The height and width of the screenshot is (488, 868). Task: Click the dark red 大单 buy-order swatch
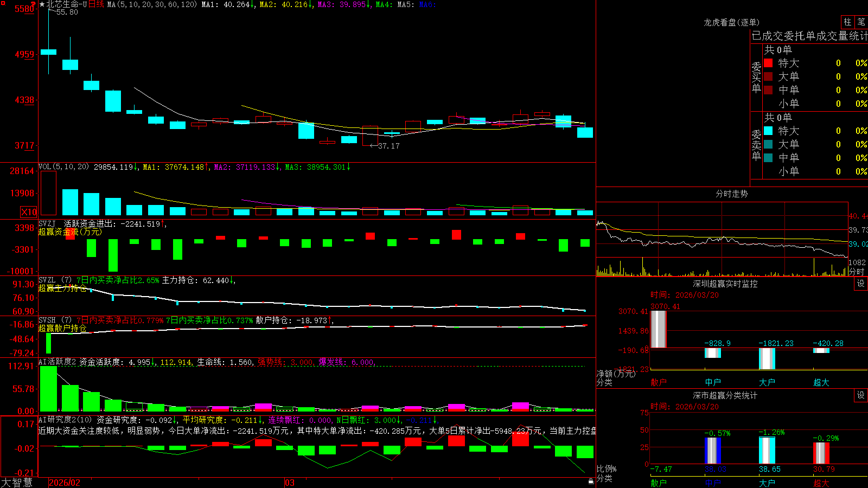[768, 76]
